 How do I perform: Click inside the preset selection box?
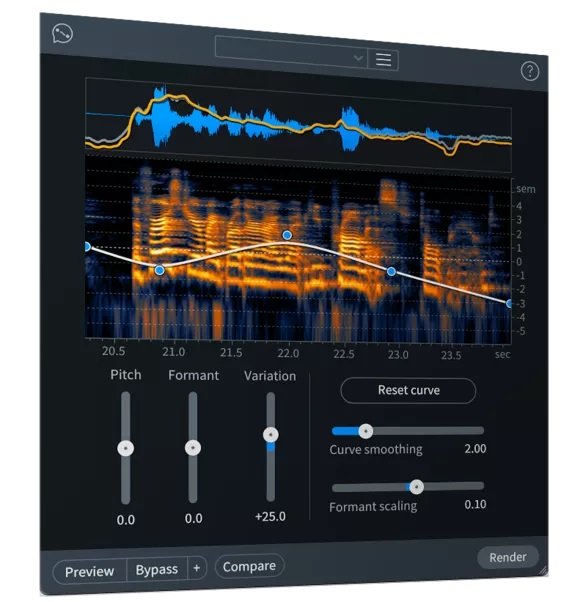291,51
